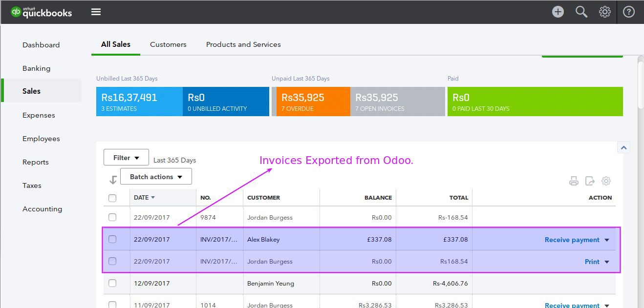Toggle the hamburger navigation menu
The height and width of the screenshot is (308, 644).
tap(96, 12)
